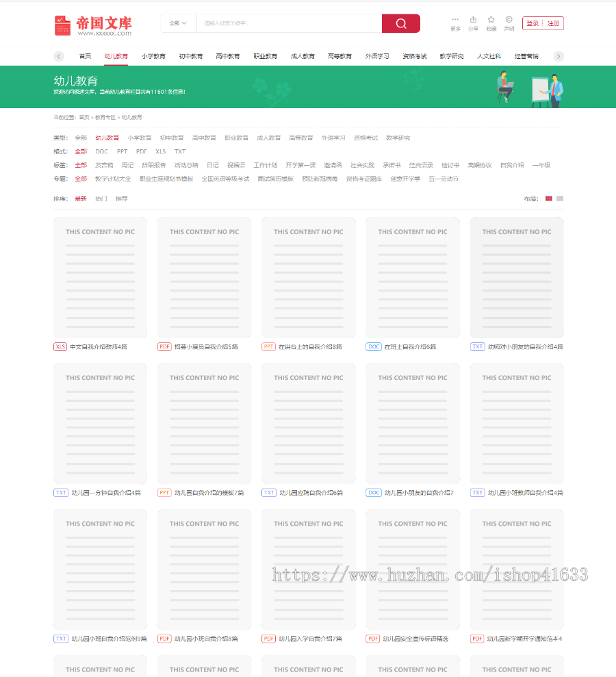Filter by tag 发言稿
616x677 pixels.
pos(104,165)
